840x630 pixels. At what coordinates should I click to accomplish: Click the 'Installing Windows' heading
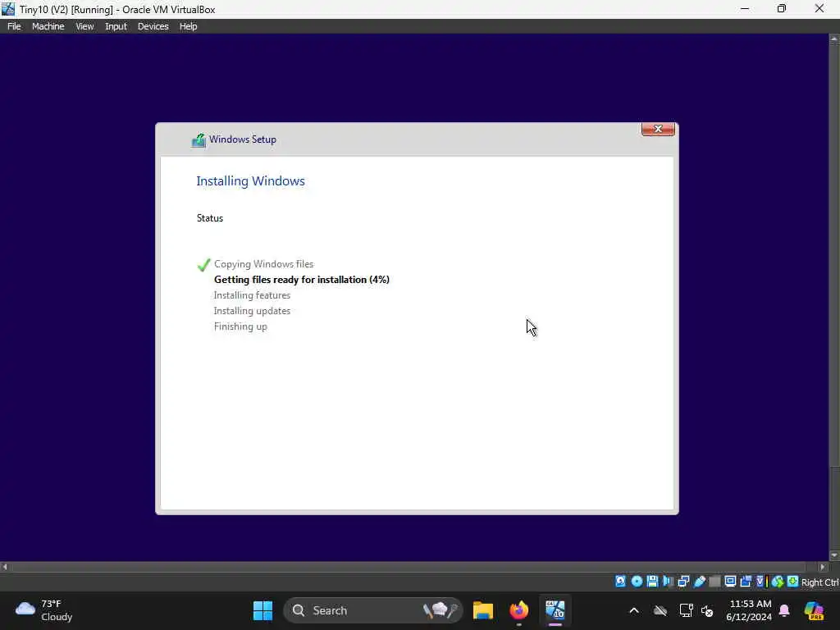(250, 181)
